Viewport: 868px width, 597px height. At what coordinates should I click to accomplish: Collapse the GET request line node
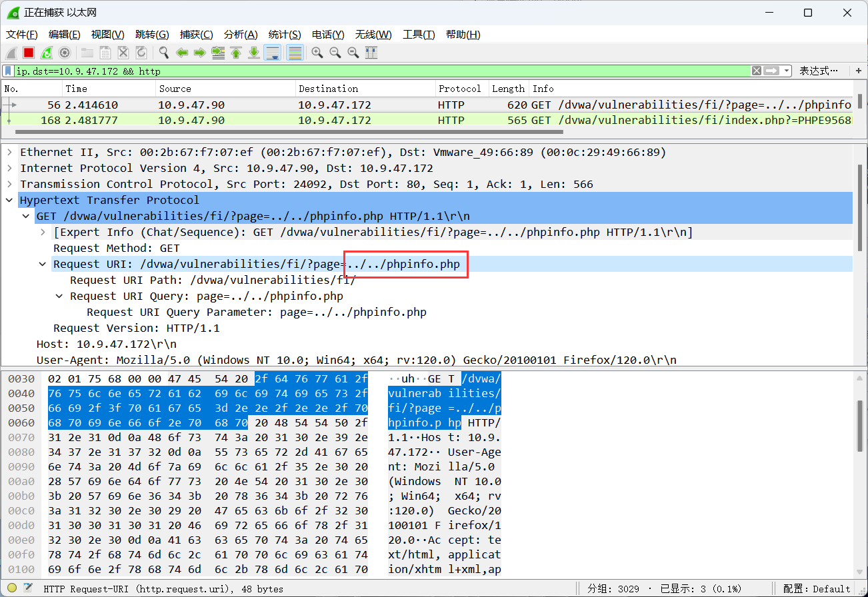(26, 216)
